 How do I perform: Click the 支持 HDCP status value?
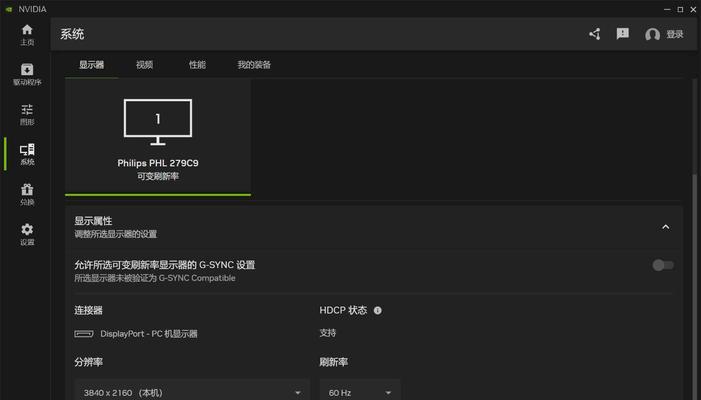coord(328,333)
